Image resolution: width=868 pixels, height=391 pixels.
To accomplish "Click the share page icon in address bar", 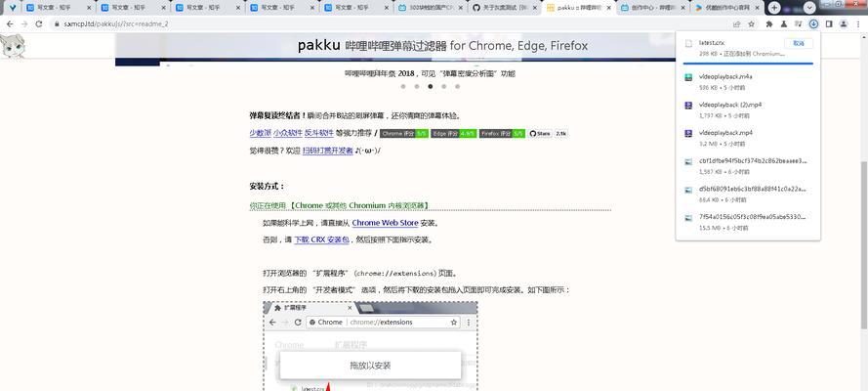I will [x=737, y=23].
